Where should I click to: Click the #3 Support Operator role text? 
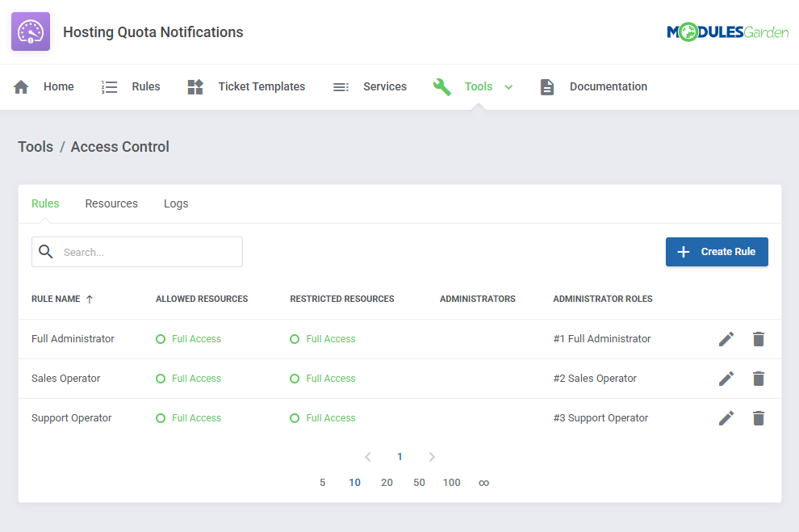tap(600, 418)
